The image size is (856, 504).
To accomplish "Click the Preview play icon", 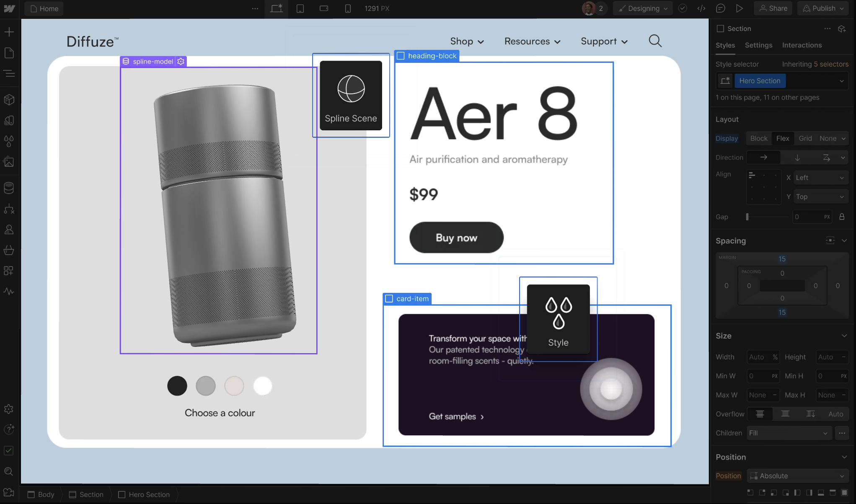I will coord(740,8).
